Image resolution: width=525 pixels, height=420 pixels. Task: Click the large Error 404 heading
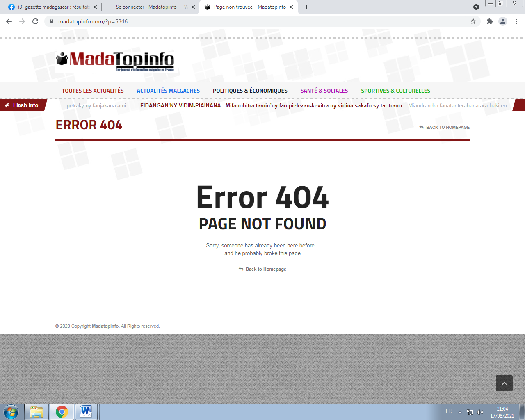tap(262, 197)
